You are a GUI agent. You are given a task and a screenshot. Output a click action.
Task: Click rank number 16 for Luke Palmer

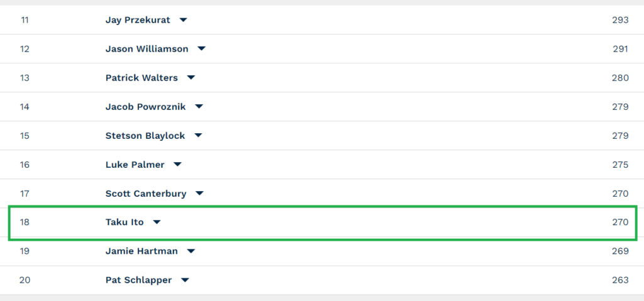pyautogui.click(x=25, y=165)
